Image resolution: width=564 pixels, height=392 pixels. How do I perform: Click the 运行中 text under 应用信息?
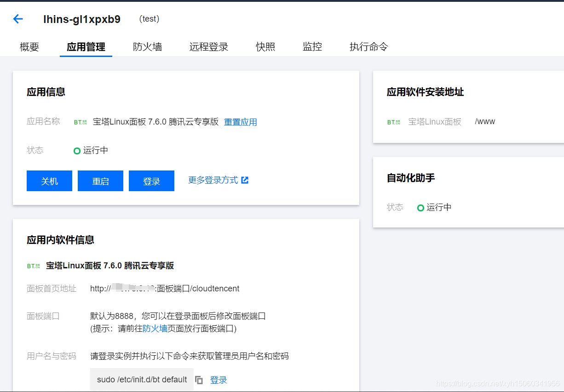96,151
